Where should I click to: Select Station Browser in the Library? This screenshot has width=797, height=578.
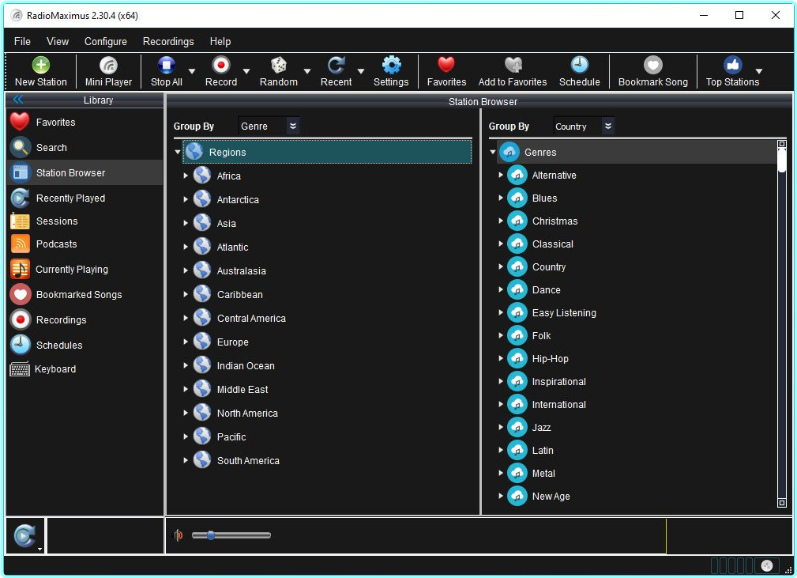pos(84,173)
